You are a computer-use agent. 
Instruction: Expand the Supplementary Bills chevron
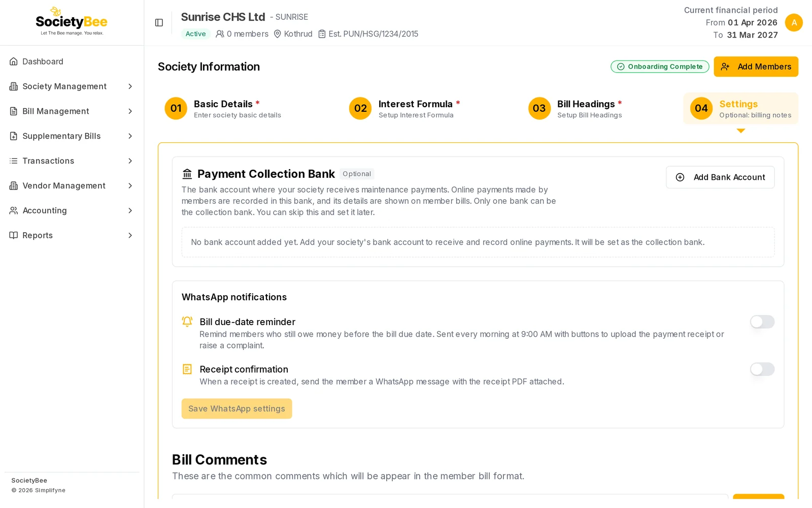(130, 136)
